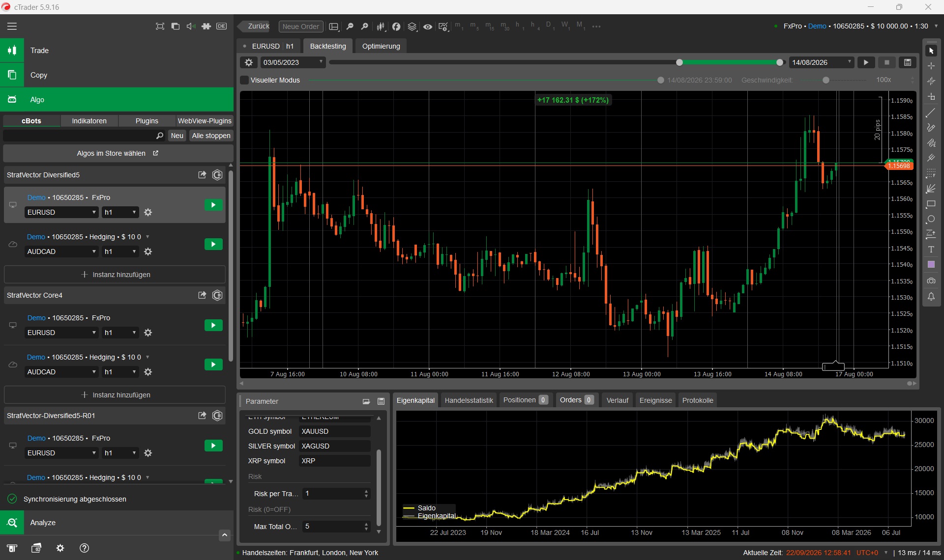
Task: Select the Fibonacci retracement tool
Action: 931,173
